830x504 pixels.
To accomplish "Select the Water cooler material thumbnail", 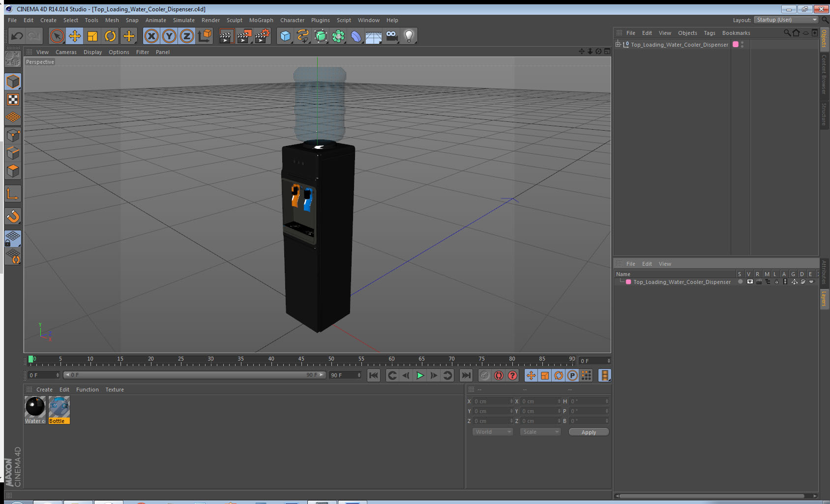I will (x=35, y=410).
